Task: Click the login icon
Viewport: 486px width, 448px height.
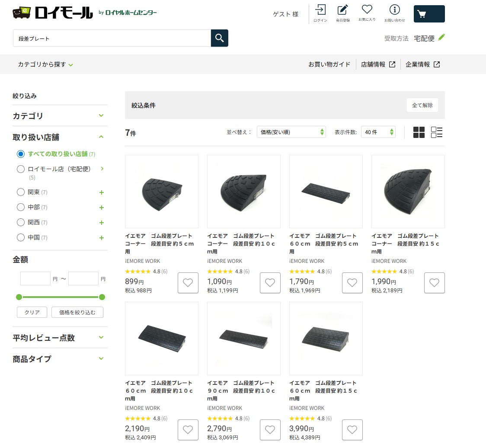Action: pyautogui.click(x=320, y=13)
